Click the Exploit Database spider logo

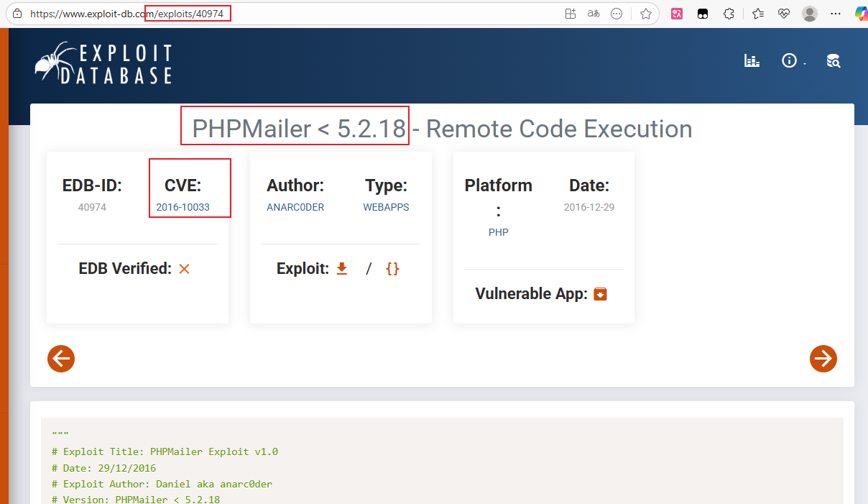[103, 62]
